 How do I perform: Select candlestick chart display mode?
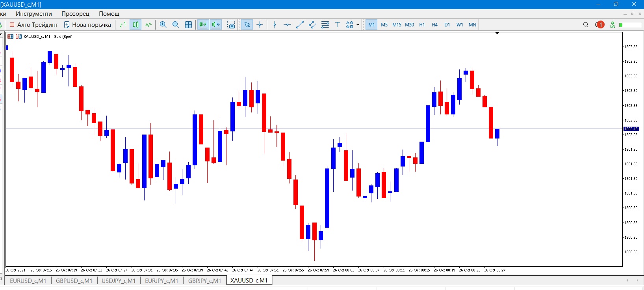tap(135, 24)
